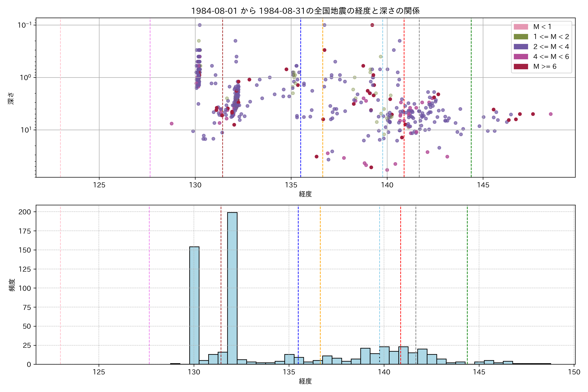588x392 pixels.
Task: Click the leftmost magenta scatter point near 129
Action: tap(171, 123)
